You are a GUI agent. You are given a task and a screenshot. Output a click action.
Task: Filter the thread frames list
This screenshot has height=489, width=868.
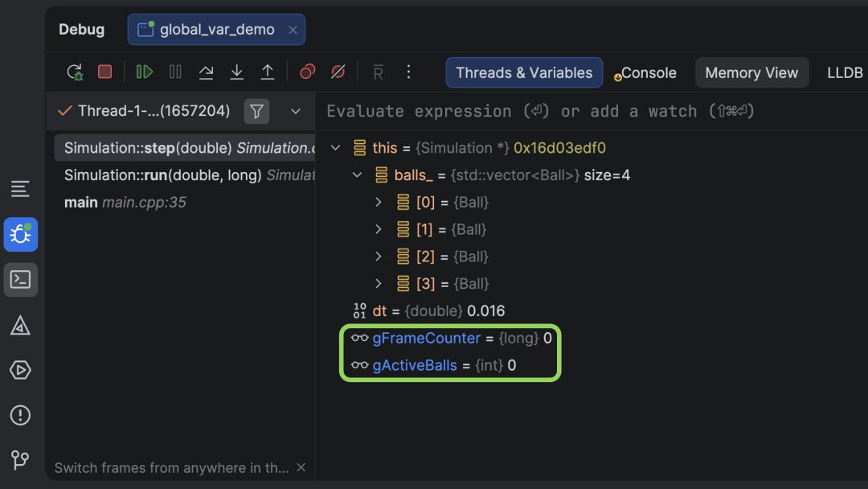pos(257,111)
